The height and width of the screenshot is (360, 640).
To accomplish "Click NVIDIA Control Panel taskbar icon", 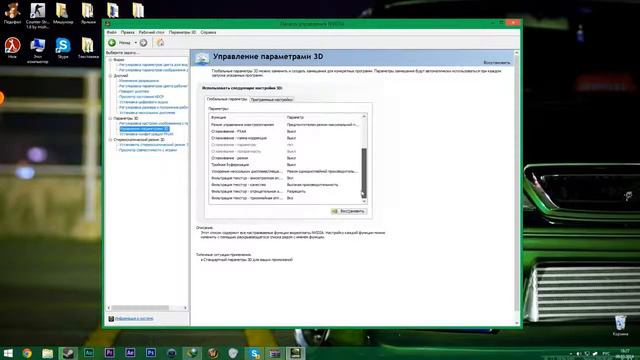I will click(x=296, y=353).
